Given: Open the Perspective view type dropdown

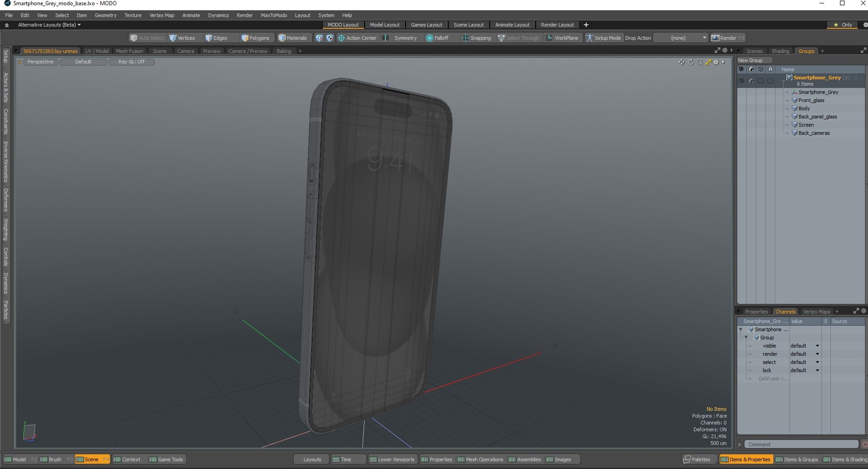Looking at the screenshot, I should (40, 62).
